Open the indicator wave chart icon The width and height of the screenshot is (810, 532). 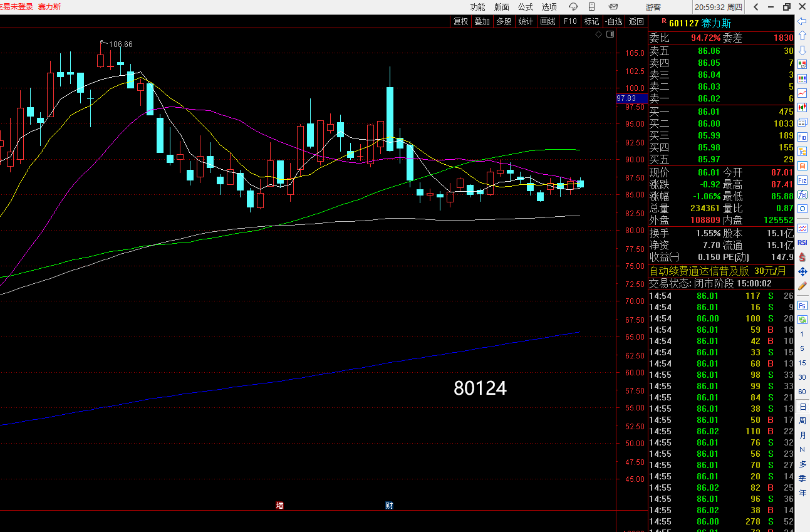point(802,228)
